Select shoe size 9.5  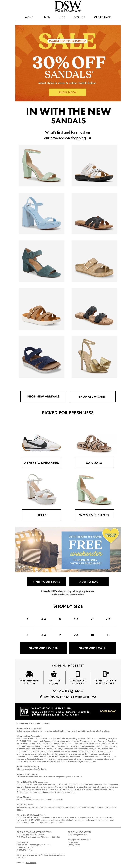pos(76,634)
